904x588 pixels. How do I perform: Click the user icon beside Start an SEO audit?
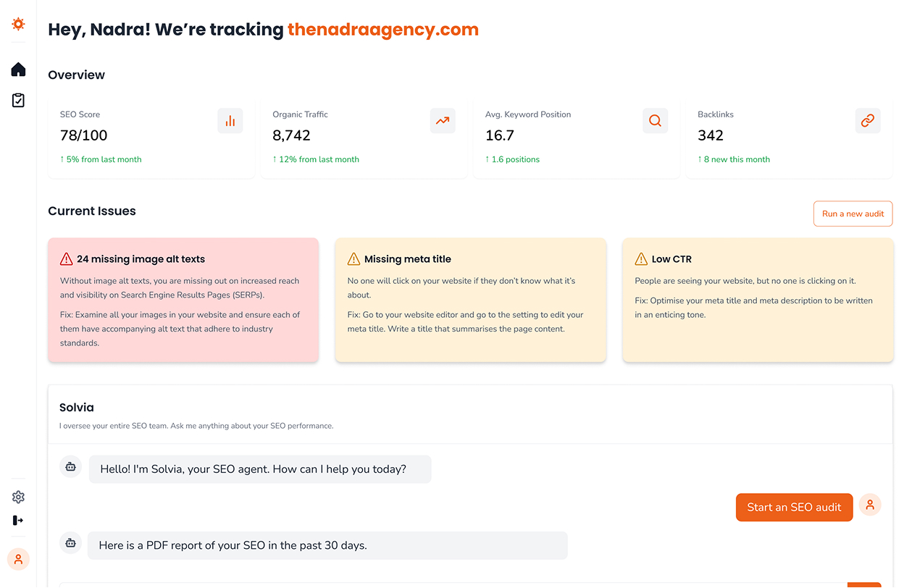(x=870, y=505)
